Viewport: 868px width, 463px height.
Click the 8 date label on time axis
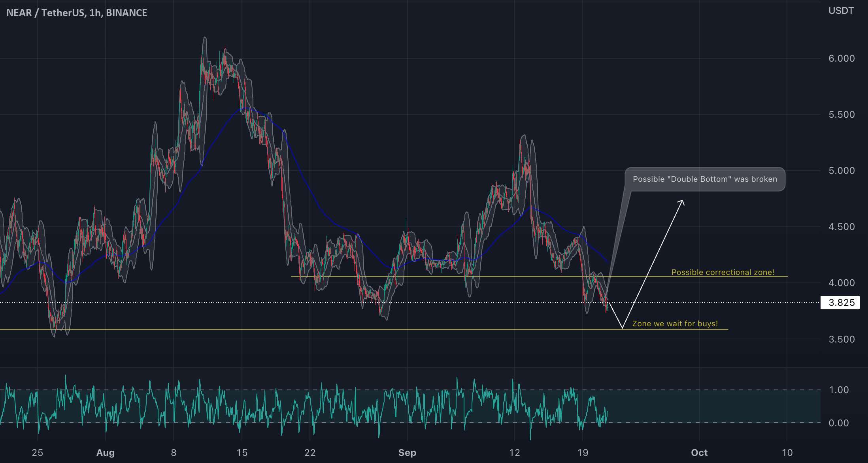point(174,453)
